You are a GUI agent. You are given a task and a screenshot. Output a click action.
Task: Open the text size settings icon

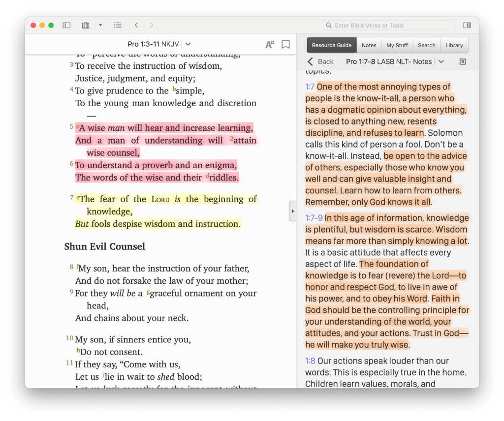[269, 44]
